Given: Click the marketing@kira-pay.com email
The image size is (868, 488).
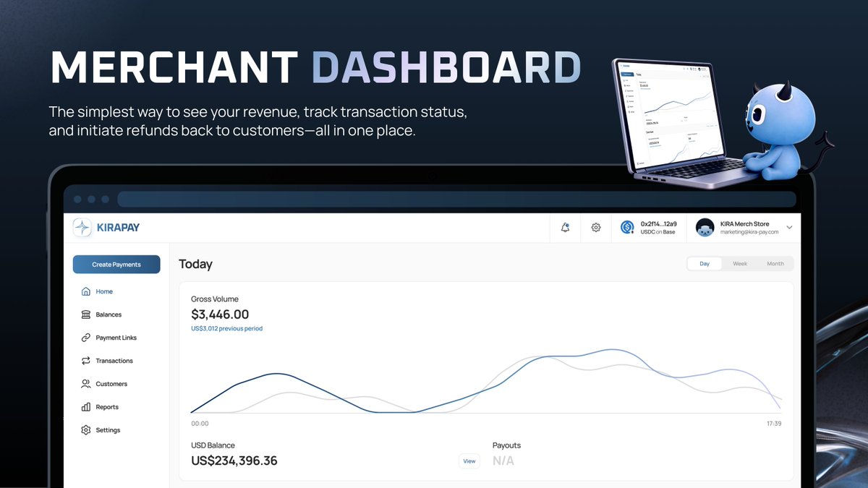Looking at the screenshot, I should click(749, 232).
